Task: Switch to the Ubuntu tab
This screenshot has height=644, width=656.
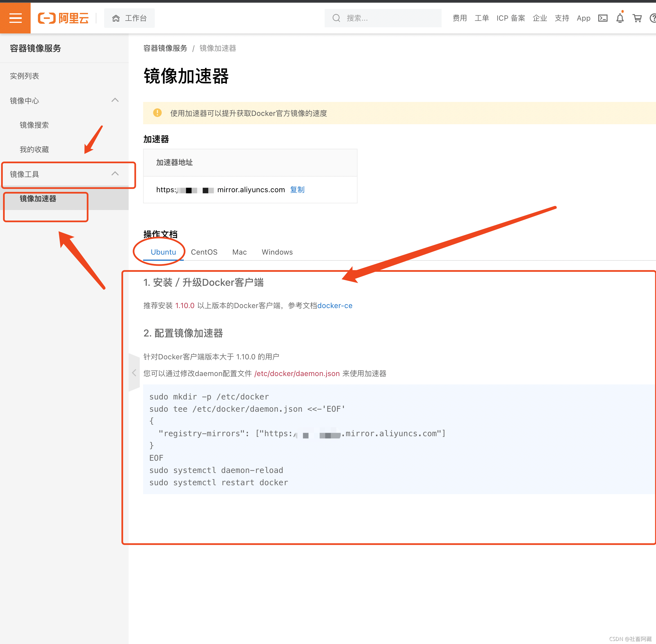Action: point(163,252)
